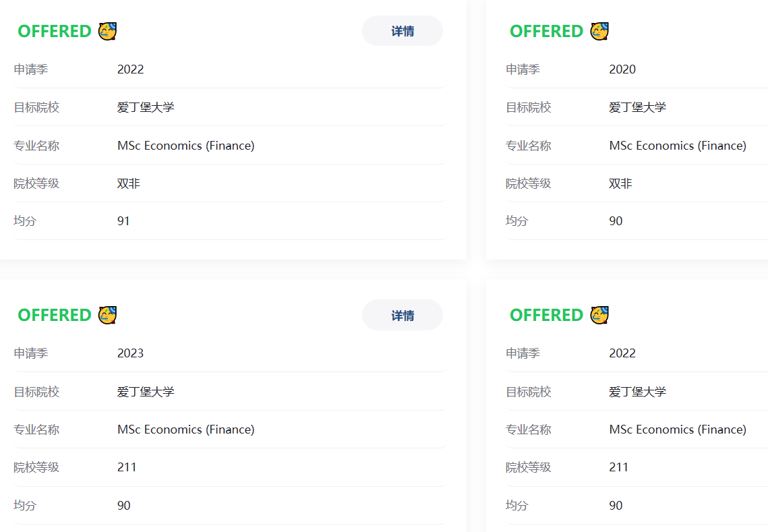Click MSc Economics (Finance) in the 2023 card
The height and width of the screenshot is (532, 768).
[x=185, y=430]
